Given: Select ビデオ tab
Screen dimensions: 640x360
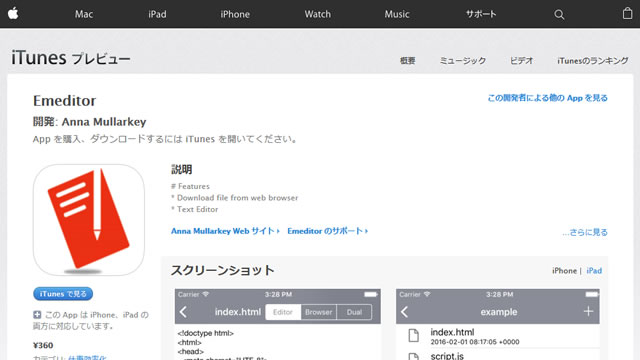Looking at the screenshot, I should [x=521, y=61].
